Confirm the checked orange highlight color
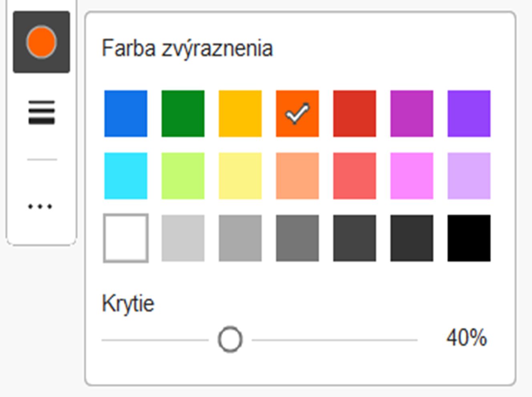Screen dimensions: 532x397 click(x=297, y=113)
